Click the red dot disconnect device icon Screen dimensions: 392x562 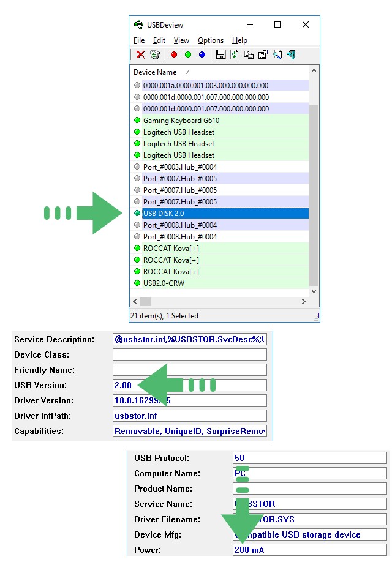pos(174,54)
